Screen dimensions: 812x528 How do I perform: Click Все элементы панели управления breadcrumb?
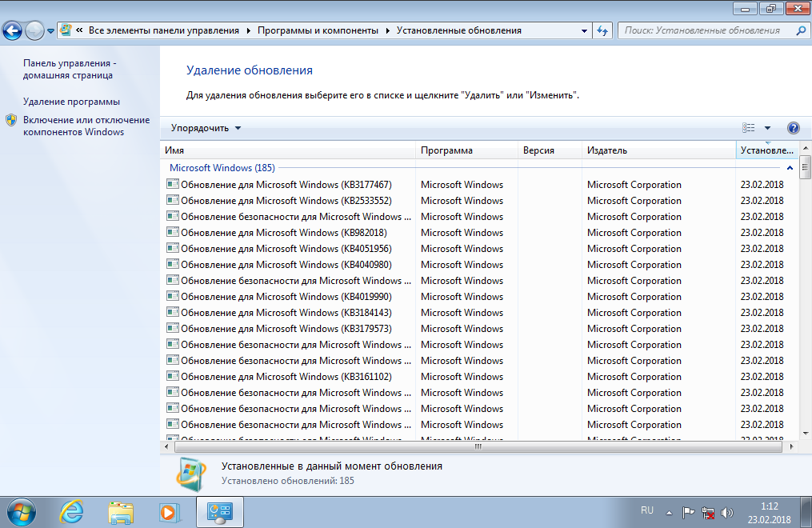point(164,30)
